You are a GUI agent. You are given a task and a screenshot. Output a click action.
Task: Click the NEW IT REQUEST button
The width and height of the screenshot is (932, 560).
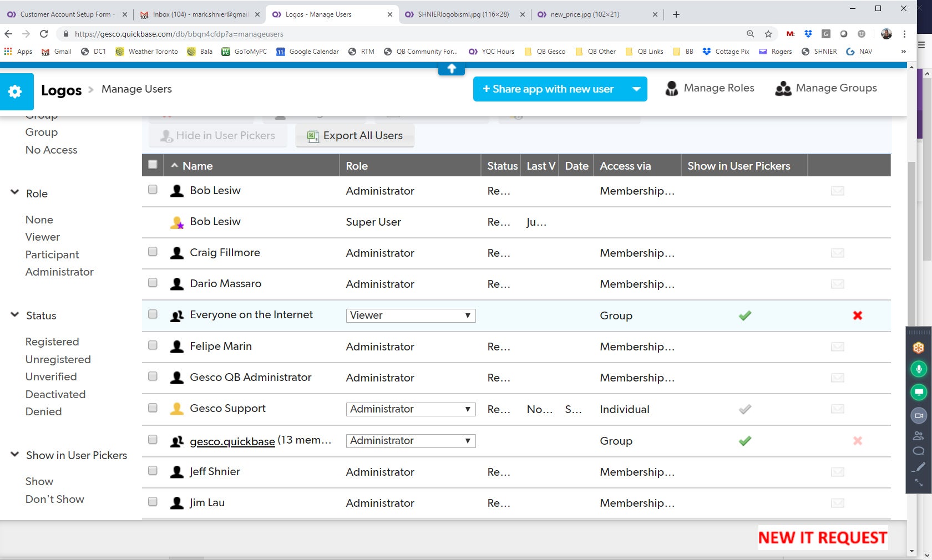click(x=823, y=538)
